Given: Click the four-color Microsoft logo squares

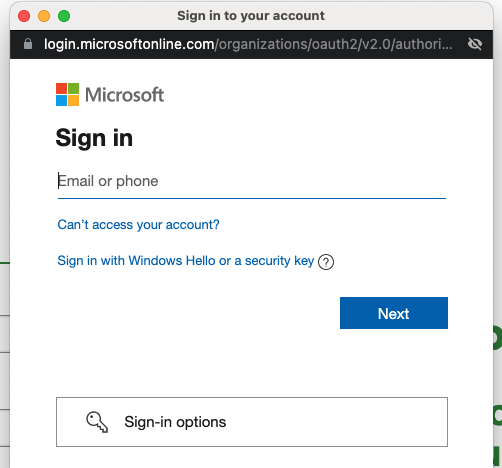Looking at the screenshot, I should click(67, 94).
